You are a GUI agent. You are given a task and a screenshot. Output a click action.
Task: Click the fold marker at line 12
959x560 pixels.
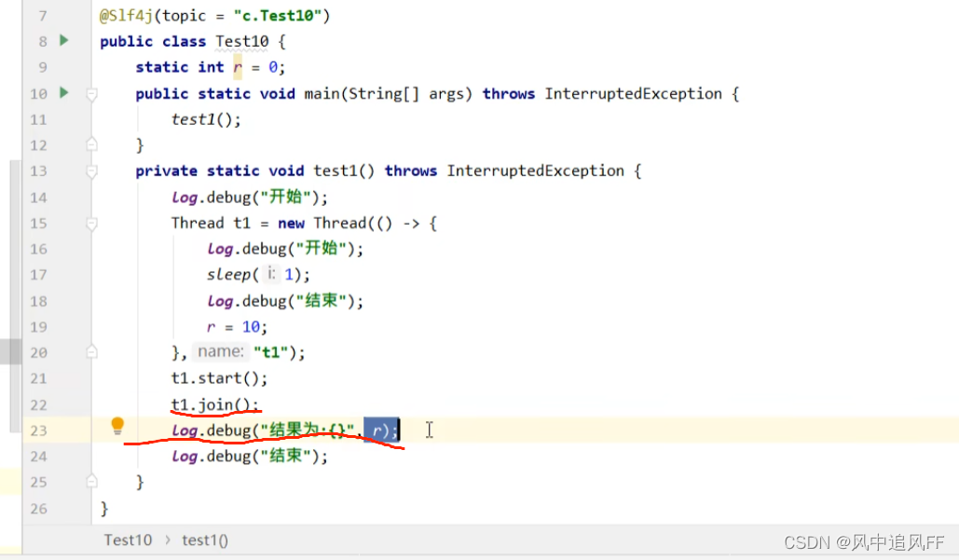point(90,144)
